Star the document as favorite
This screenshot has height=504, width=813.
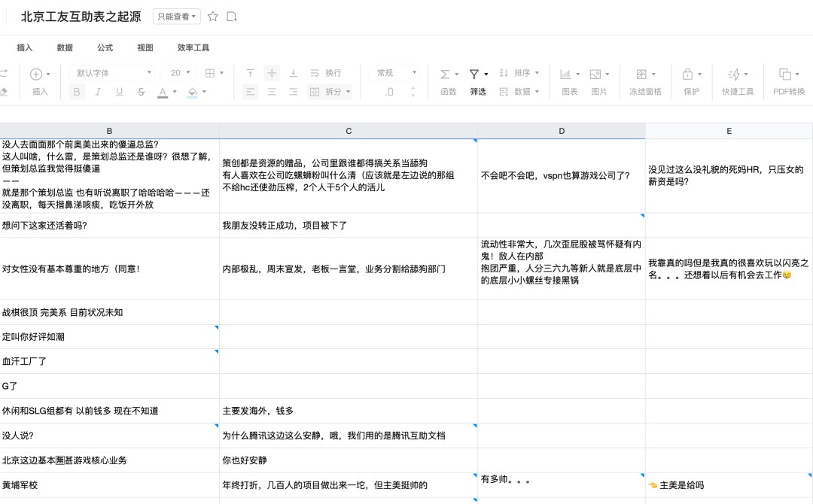pos(213,15)
